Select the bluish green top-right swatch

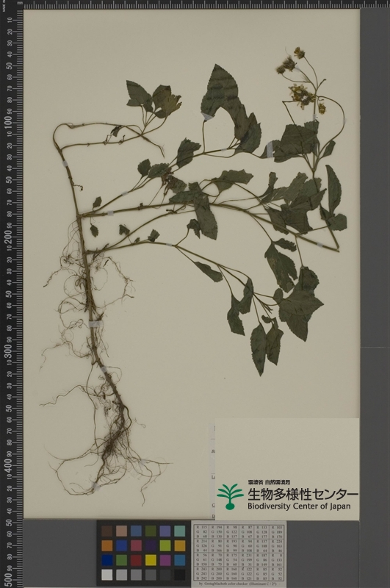180,531
